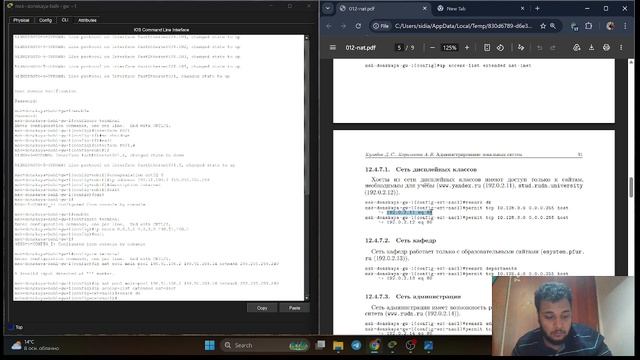Bookmark this page with the star icon

(x=543, y=26)
